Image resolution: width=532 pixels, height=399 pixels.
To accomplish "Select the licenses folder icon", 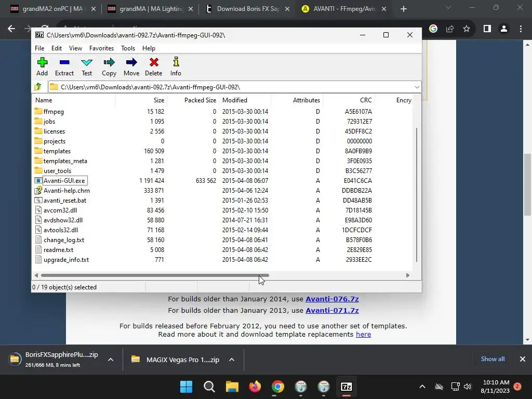I will pos(38,131).
